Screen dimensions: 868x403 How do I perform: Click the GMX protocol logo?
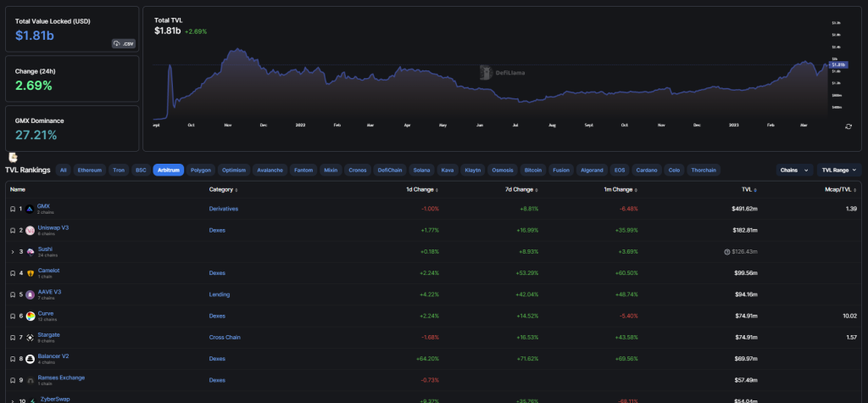(x=30, y=209)
